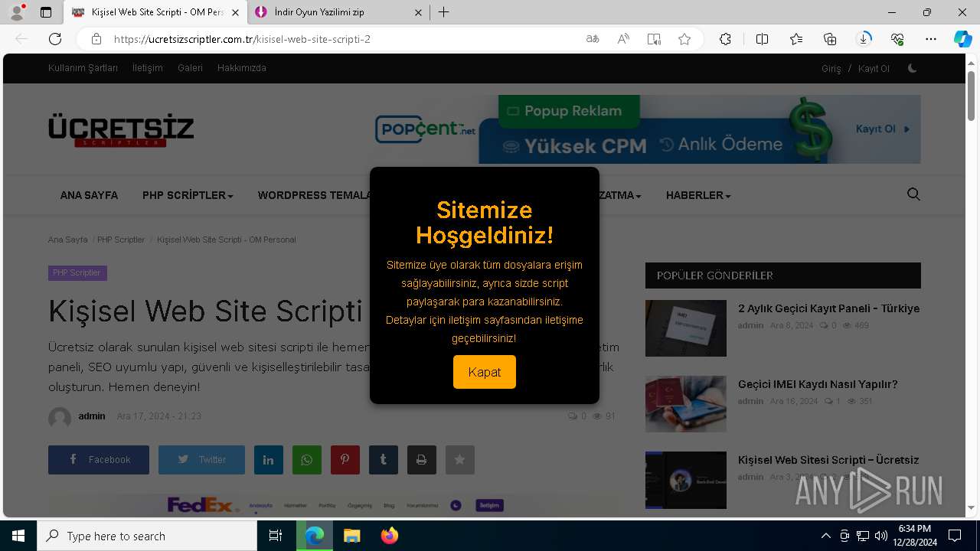Open Ana Sayfa breadcrumb link

tap(68, 240)
